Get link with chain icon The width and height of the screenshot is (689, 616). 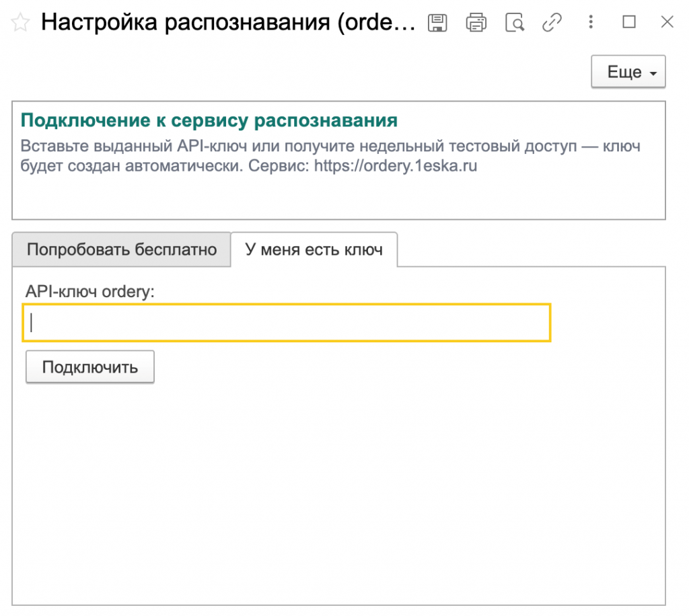tap(552, 22)
